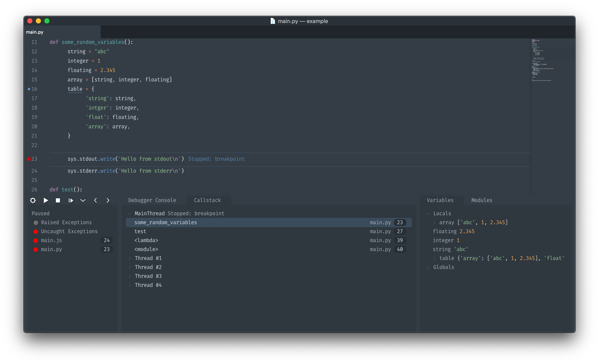Expand Thread #1 in the callstack
This screenshot has width=599, height=364.
(130, 258)
